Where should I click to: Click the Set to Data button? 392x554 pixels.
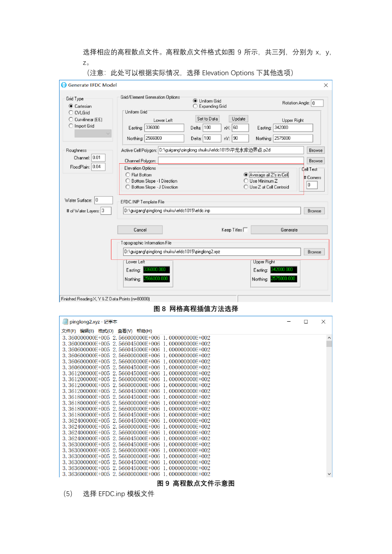point(208,119)
